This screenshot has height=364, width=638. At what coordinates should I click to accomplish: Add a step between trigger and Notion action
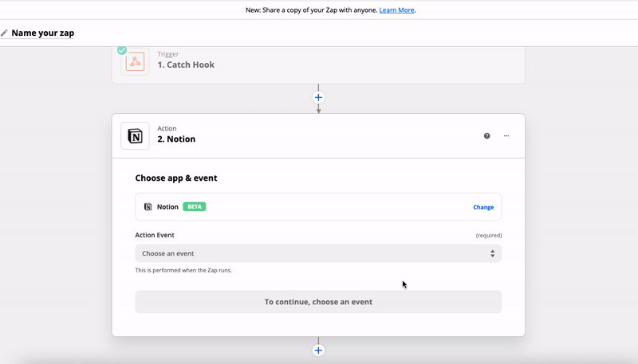[318, 97]
